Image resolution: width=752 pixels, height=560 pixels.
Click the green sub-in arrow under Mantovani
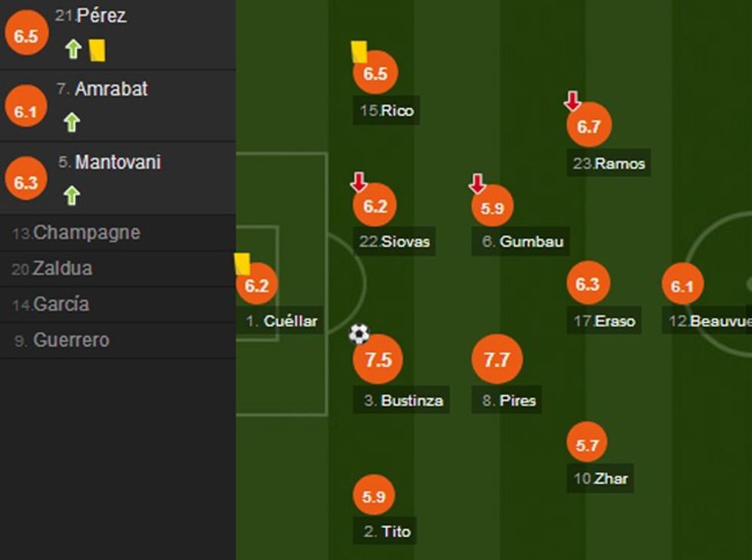pos(72,196)
